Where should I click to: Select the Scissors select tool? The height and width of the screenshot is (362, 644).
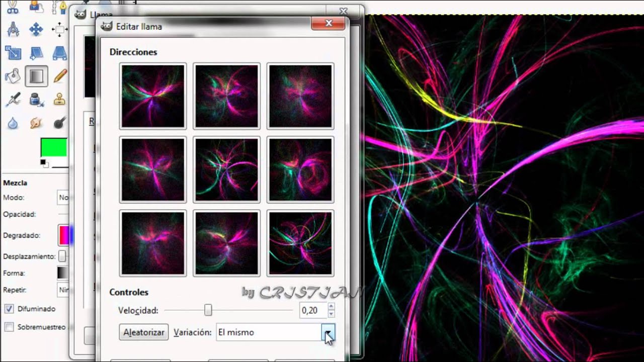coord(12,6)
